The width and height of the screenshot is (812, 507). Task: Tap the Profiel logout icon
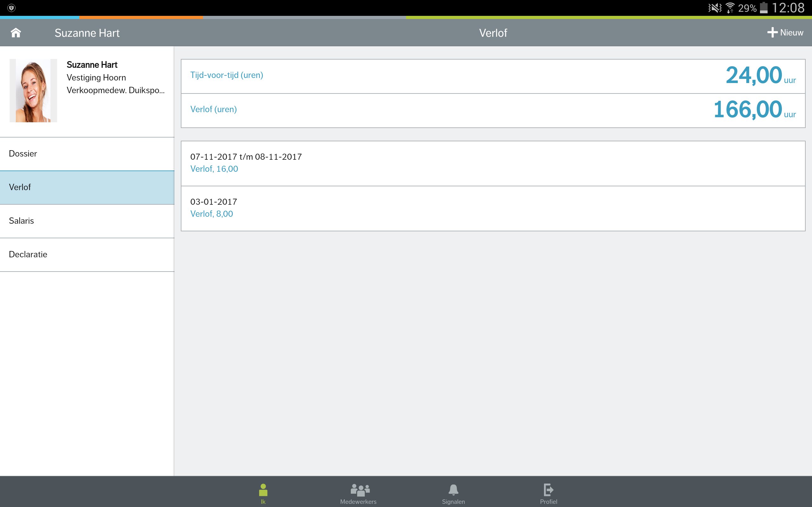548,490
